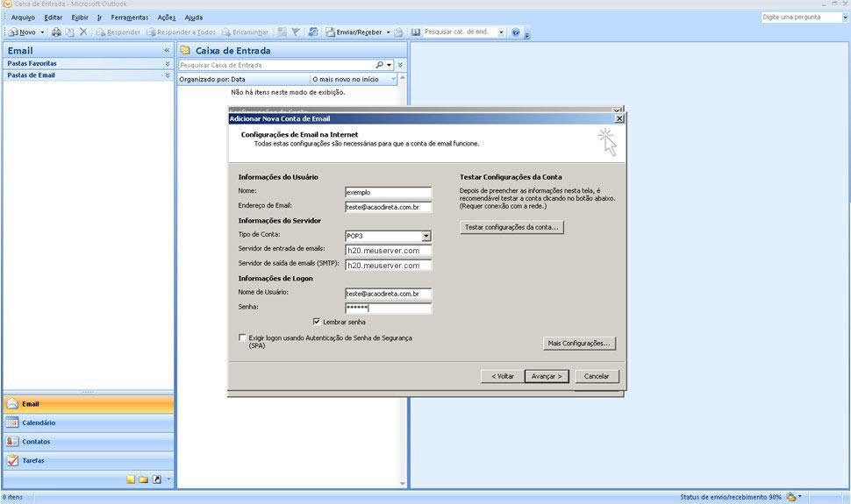This screenshot has width=851, height=504.
Task: Open the address book icon
Action: (416, 32)
